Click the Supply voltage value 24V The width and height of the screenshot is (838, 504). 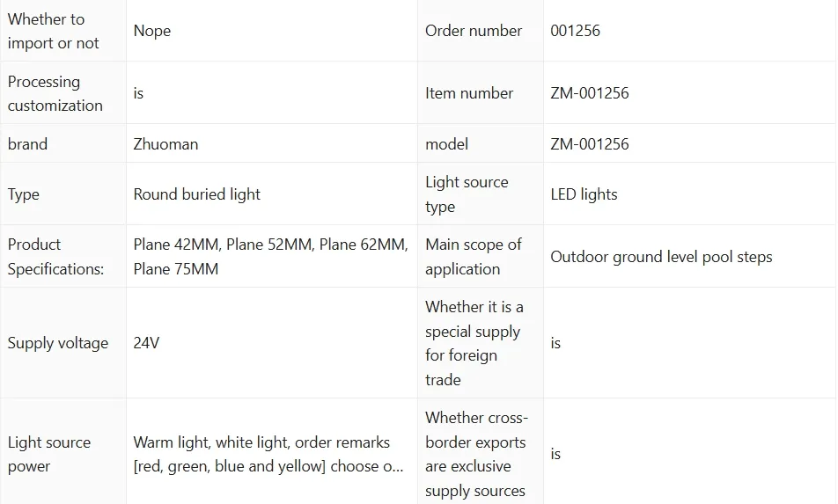pos(146,343)
